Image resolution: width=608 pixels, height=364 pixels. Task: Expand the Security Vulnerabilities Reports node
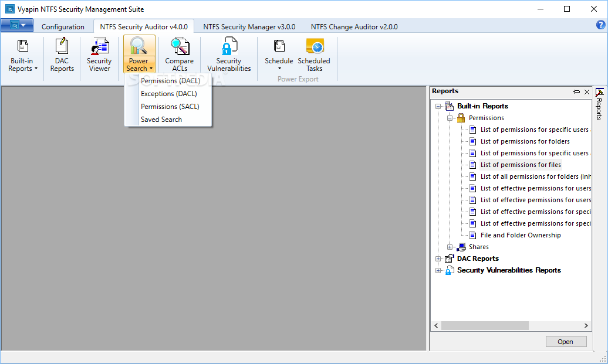point(438,270)
